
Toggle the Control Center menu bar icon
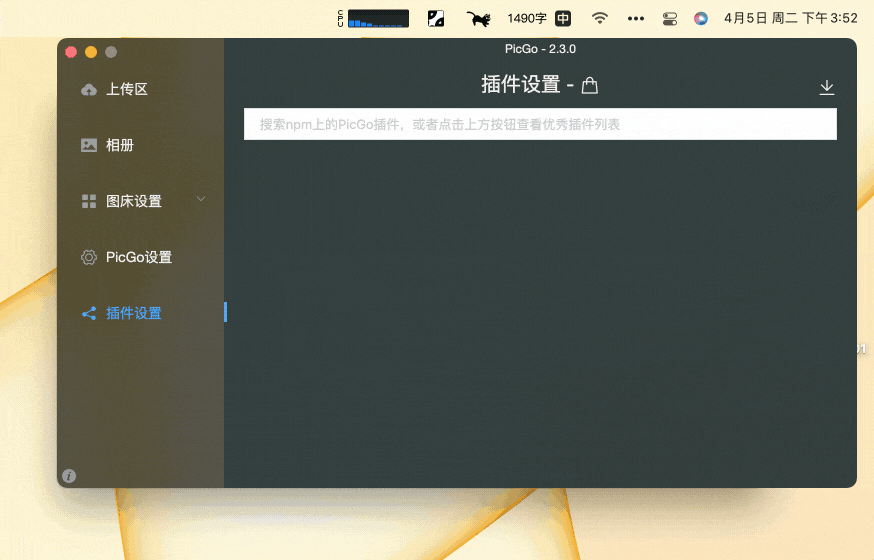click(x=670, y=18)
